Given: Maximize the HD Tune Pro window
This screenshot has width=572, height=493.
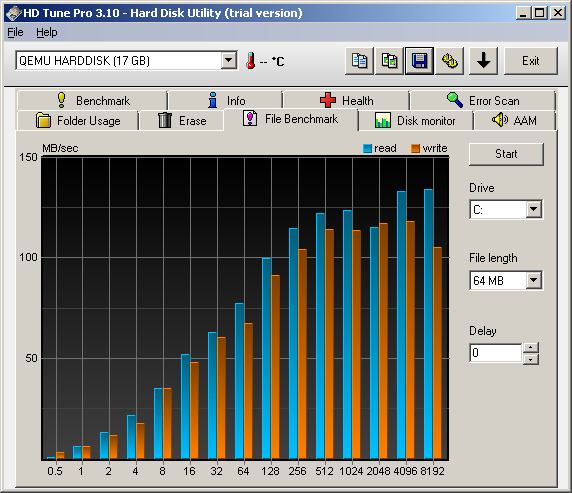Looking at the screenshot, I should click(x=540, y=13).
